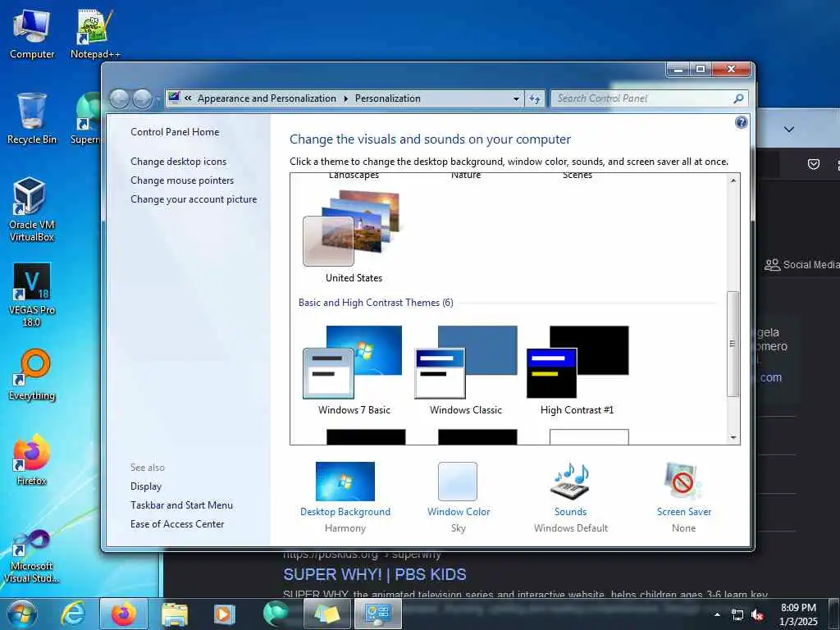Click the double chevron in address bar
This screenshot has width=840, height=630.
(188, 98)
